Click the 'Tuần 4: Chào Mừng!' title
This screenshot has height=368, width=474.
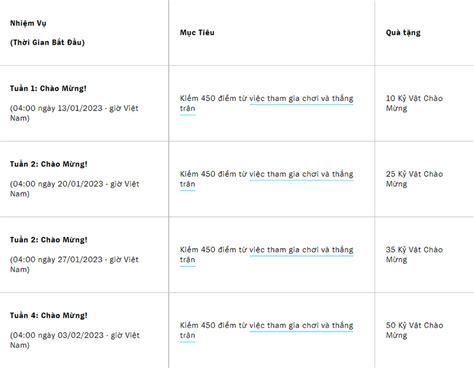[x=49, y=315]
